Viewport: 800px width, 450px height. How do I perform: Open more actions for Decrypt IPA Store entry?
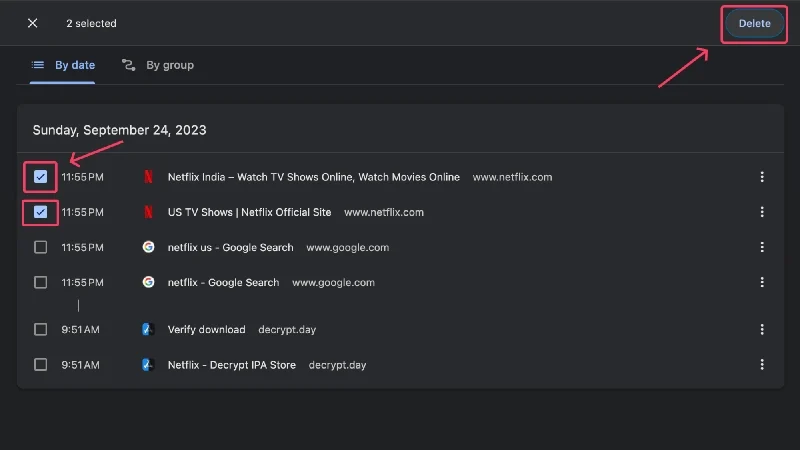[x=762, y=365]
